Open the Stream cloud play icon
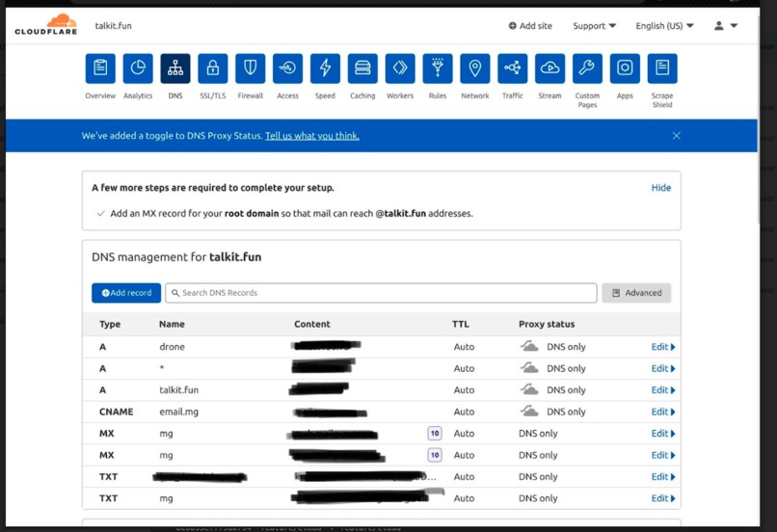The image size is (777, 532). click(550, 68)
